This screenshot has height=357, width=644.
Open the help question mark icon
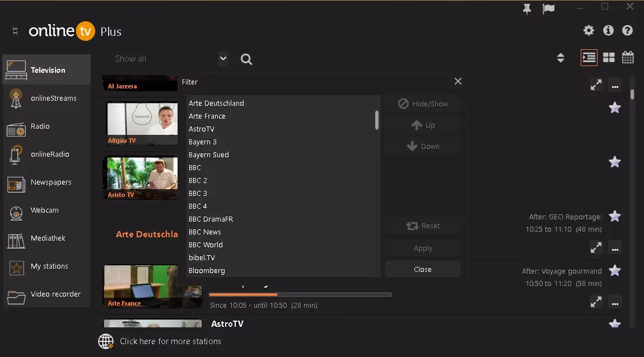(x=627, y=30)
